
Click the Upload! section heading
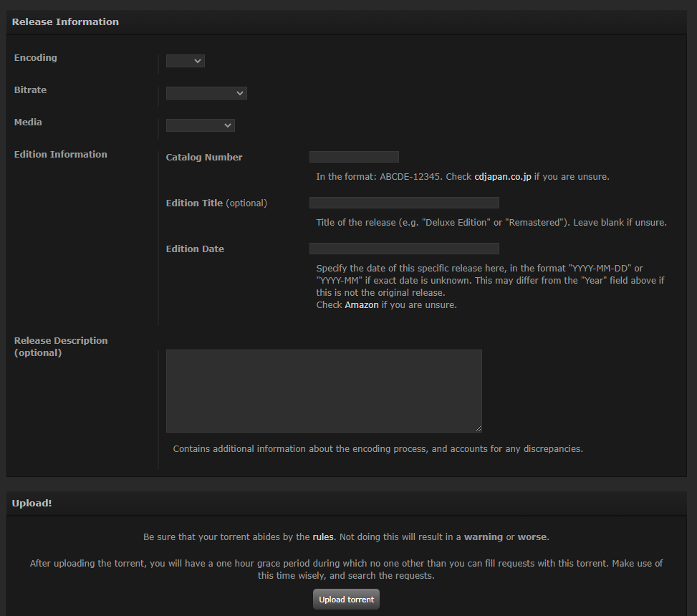coord(32,504)
